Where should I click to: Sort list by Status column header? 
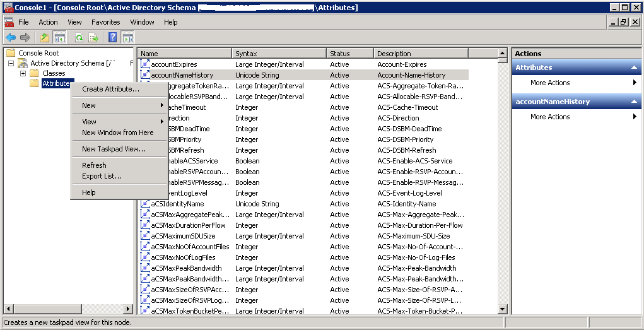[350, 54]
